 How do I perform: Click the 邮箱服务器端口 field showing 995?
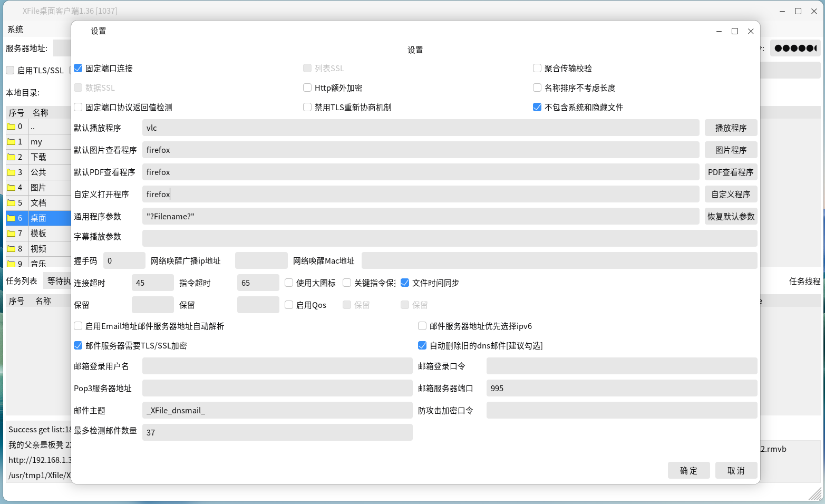pyautogui.click(x=622, y=388)
